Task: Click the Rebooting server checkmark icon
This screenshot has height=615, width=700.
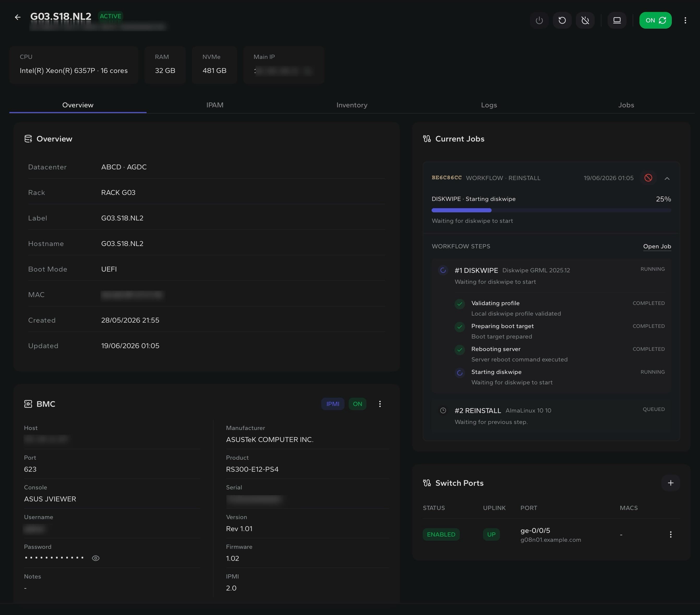Action: point(460,350)
